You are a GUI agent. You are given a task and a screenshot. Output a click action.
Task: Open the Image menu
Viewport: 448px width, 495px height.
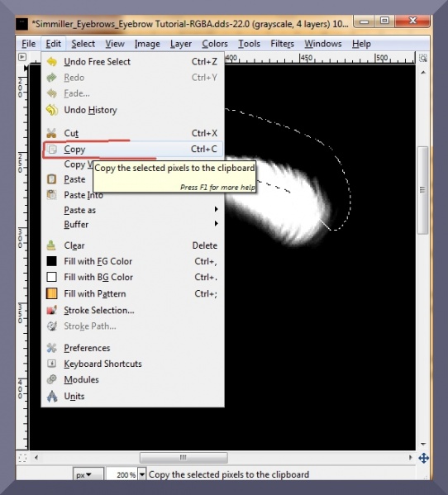(147, 44)
